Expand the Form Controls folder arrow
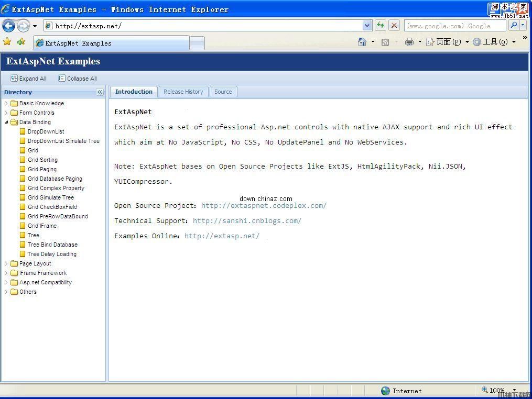The image size is (532, 399). 6,113
